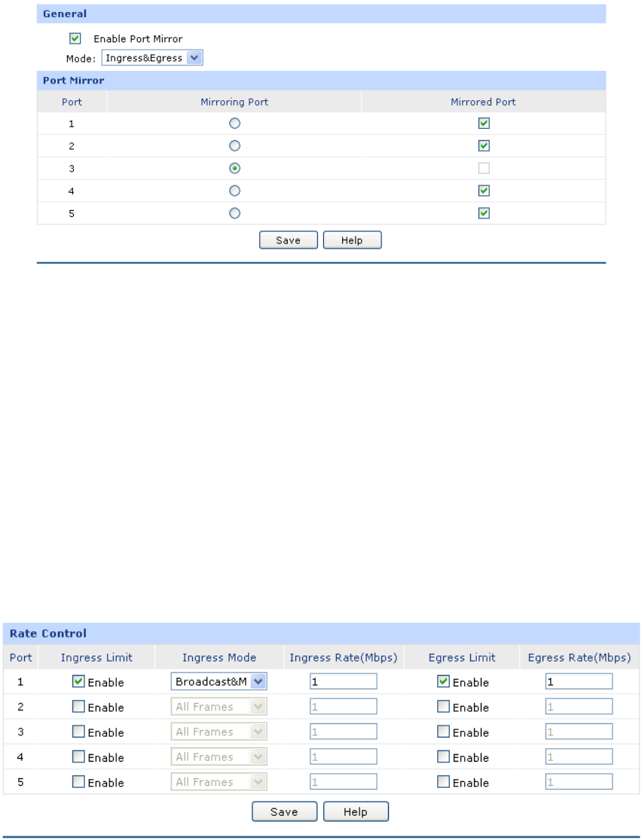Click port 1 Egress Rate field

click(x=579, y=682)
